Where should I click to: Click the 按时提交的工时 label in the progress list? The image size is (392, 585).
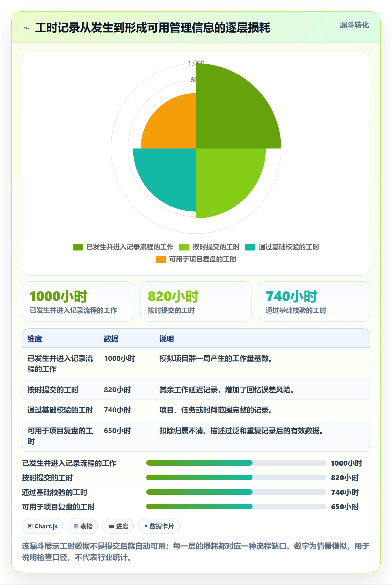tap(47, 478)
